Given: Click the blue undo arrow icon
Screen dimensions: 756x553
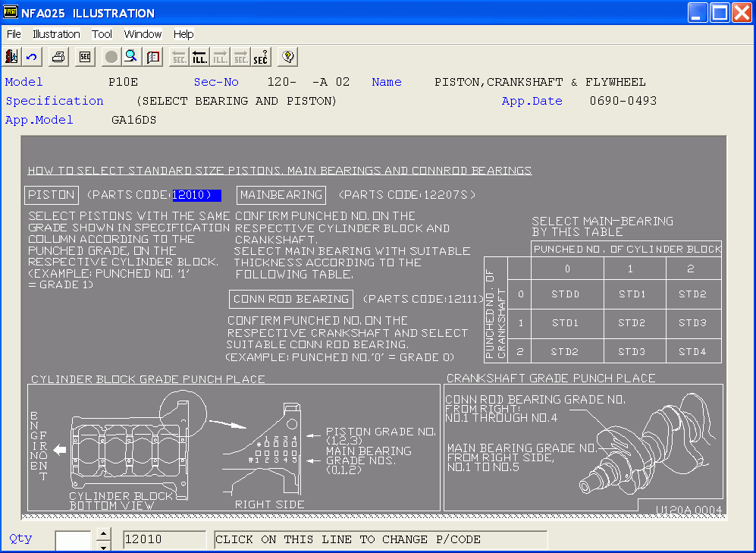Looking at the screenshot, I should (33, 57).
